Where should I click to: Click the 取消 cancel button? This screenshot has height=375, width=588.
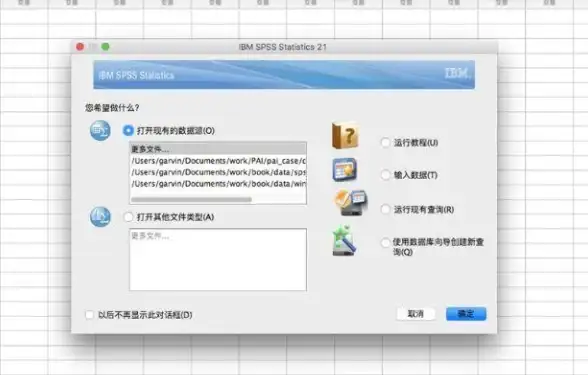[416, 314]
